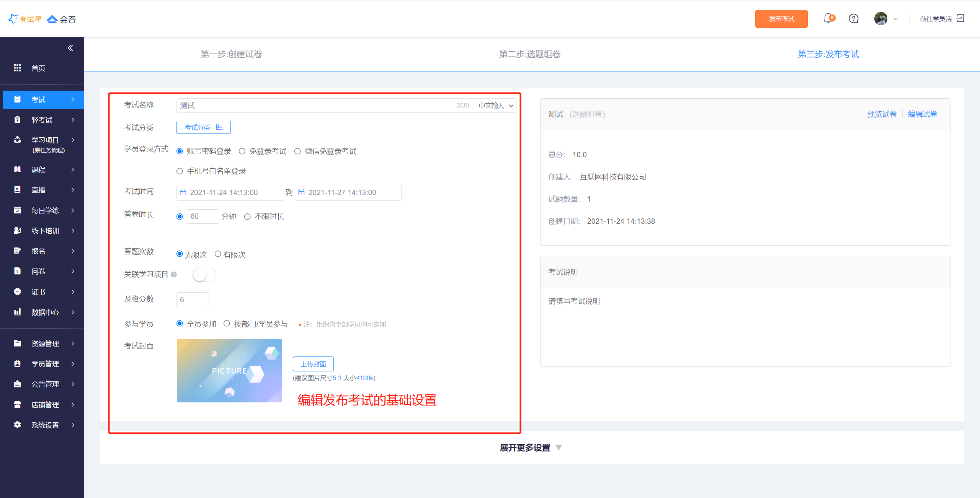
Task: Open the 中文输入 dropdown
Action: [x=495, y=106]
